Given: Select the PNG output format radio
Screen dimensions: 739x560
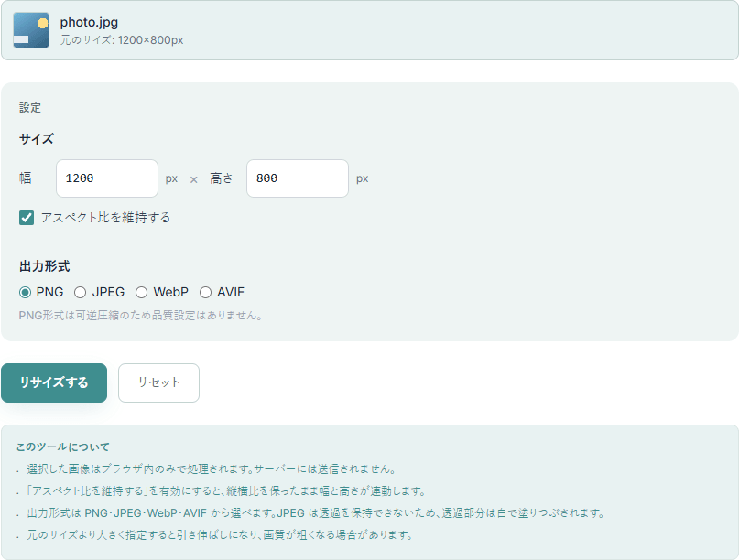Looking at the screenshot, I should (25, 293).
